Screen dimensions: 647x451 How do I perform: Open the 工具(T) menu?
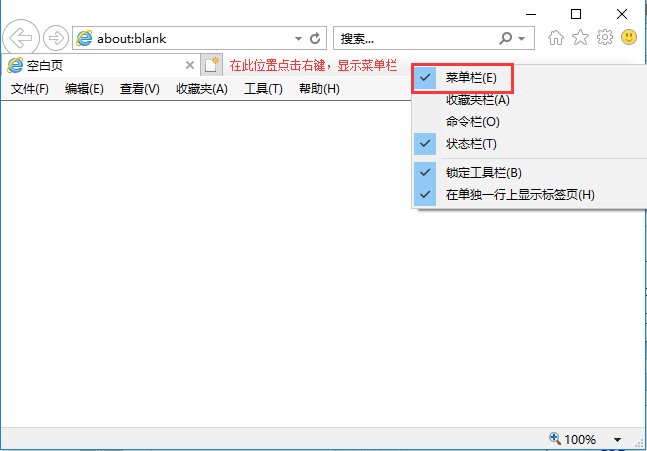click(x=263, y=89)
